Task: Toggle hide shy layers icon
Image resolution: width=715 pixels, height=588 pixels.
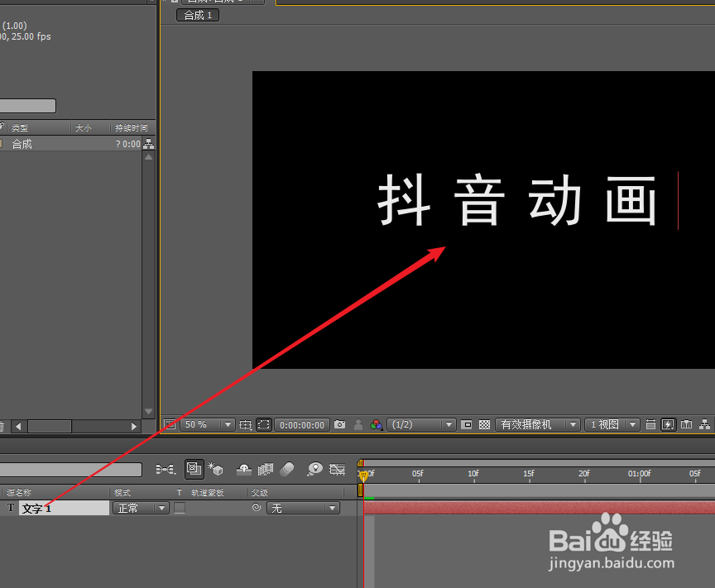Action: pos(244,469)
